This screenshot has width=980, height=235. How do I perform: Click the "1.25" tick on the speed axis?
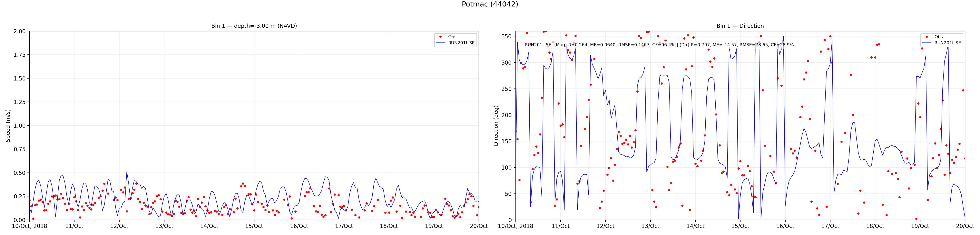(x=19, y=102)
